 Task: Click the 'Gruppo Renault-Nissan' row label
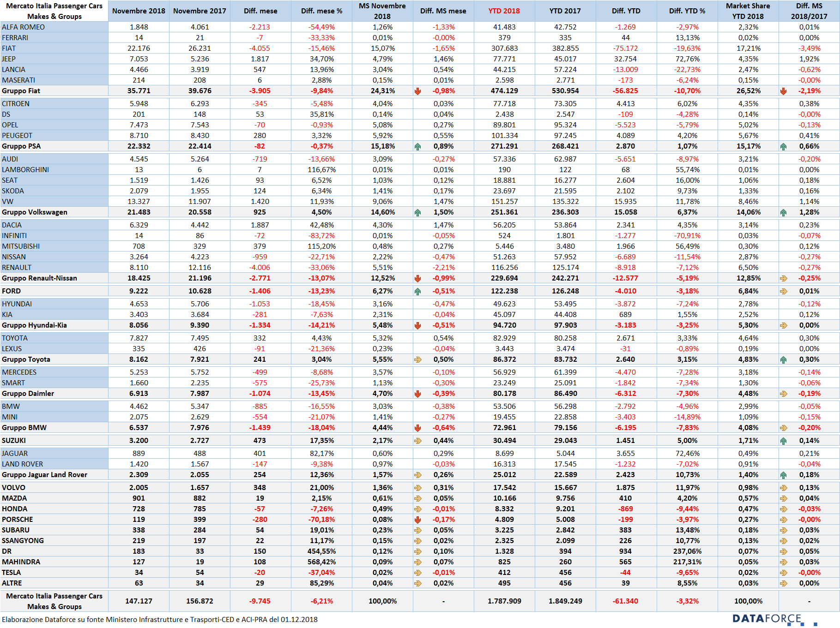(x=39, y=278)
